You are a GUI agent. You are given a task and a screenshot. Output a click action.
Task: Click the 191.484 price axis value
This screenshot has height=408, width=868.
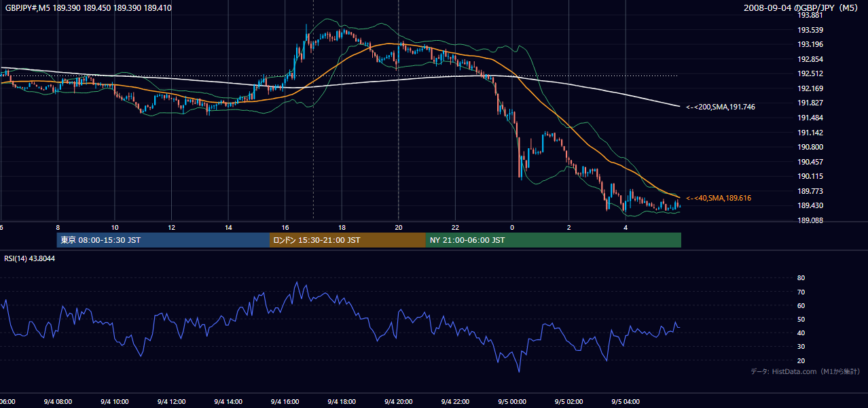tap(810, 118)
